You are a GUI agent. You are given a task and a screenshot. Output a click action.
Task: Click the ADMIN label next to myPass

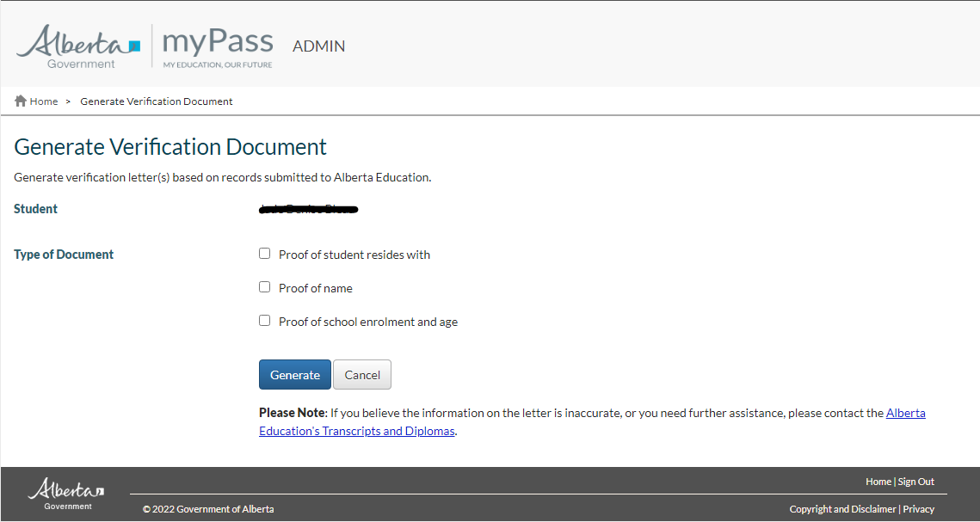[x=318, y=46]
